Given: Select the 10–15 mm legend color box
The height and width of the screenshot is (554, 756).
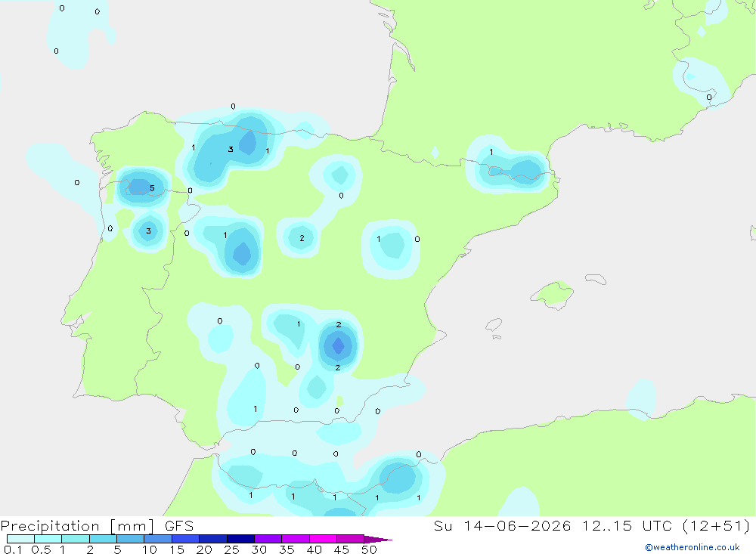Looking at the screenshot, I should tap(158, 539).
